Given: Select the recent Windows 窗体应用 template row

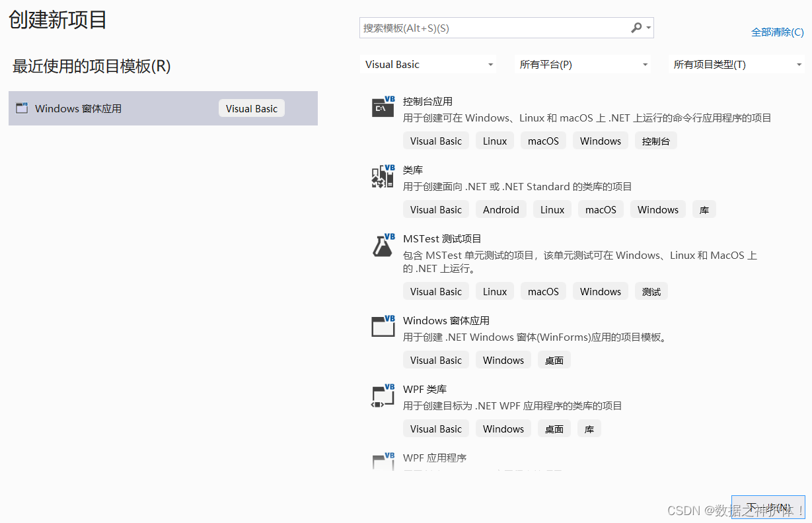Looking at the screenshot, I should (x=163, y=108).
